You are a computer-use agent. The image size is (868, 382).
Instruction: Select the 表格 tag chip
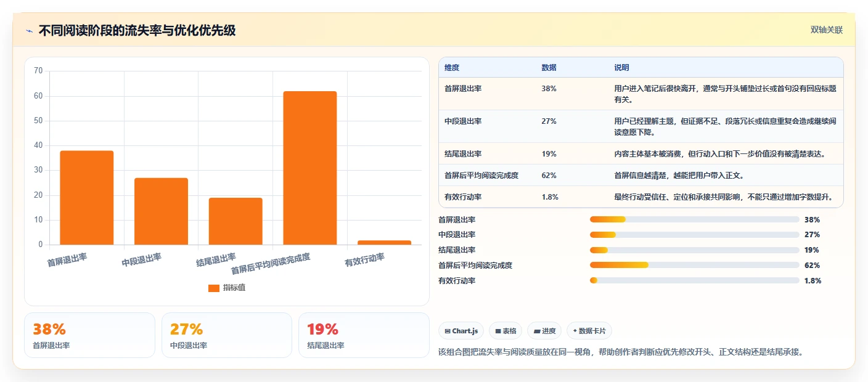coord(506,331)
